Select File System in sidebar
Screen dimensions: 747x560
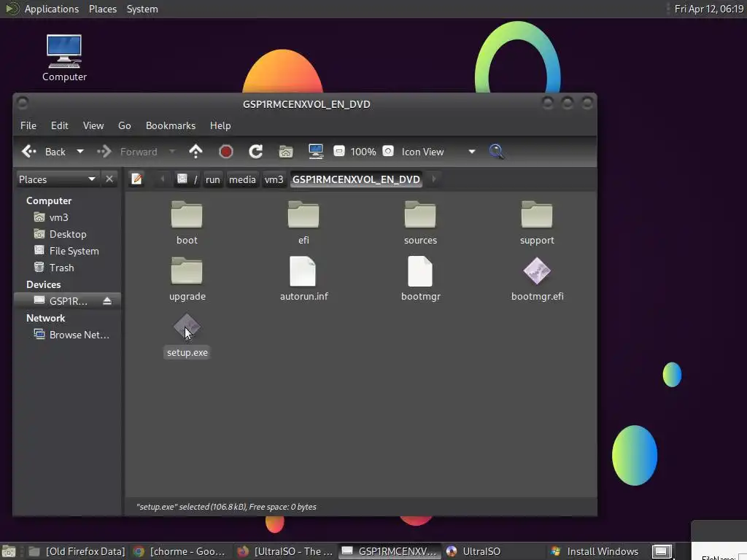74,251
